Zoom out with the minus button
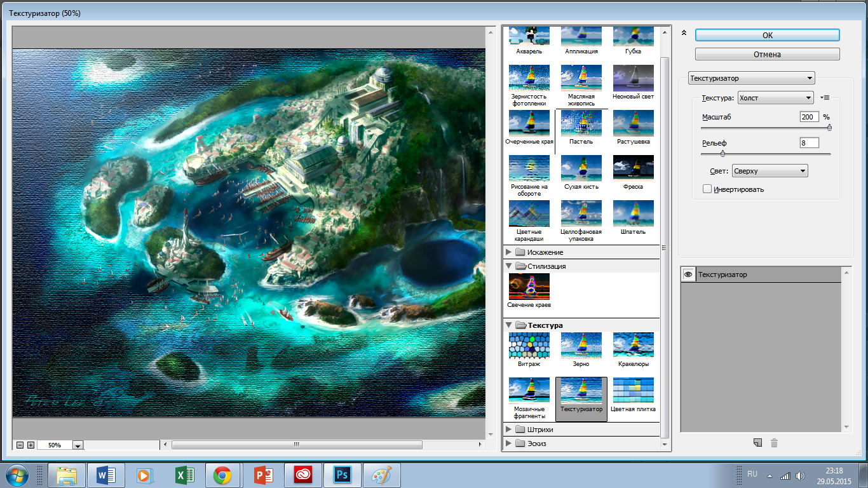This screenshot has height=488, width=868. pos(20,445)
